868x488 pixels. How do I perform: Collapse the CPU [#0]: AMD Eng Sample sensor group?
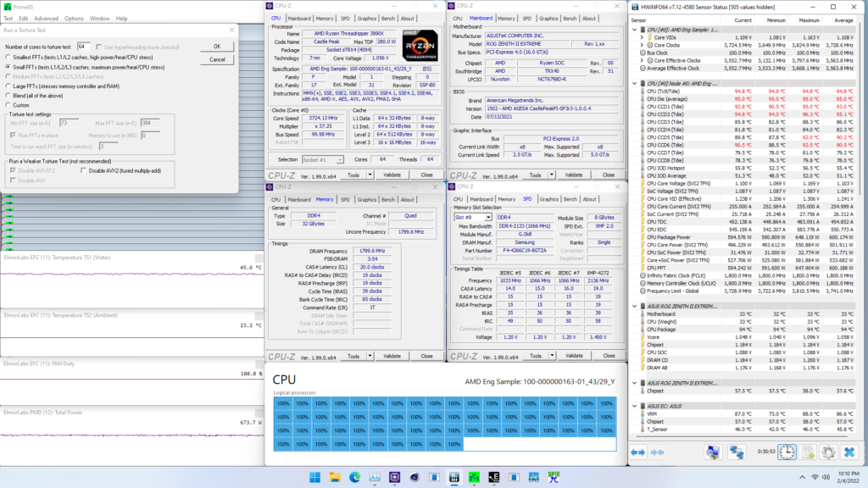click(x=634, y=30)
